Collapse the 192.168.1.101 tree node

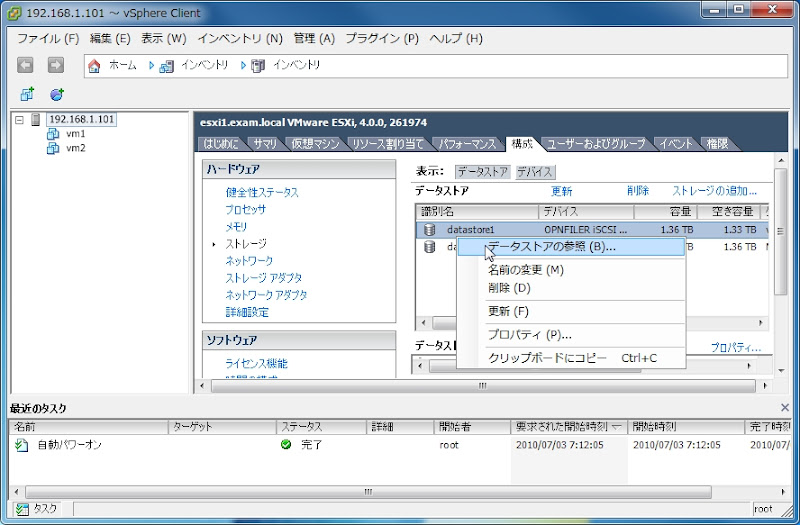(x=19, y=120)
